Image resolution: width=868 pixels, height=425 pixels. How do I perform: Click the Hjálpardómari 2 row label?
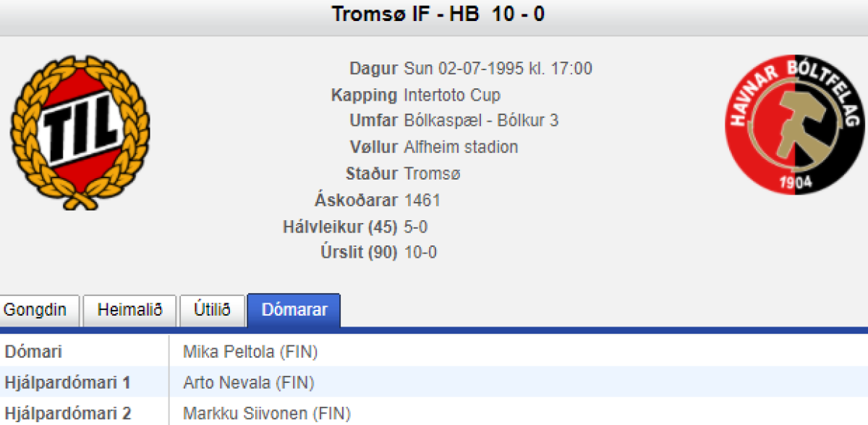69,414
